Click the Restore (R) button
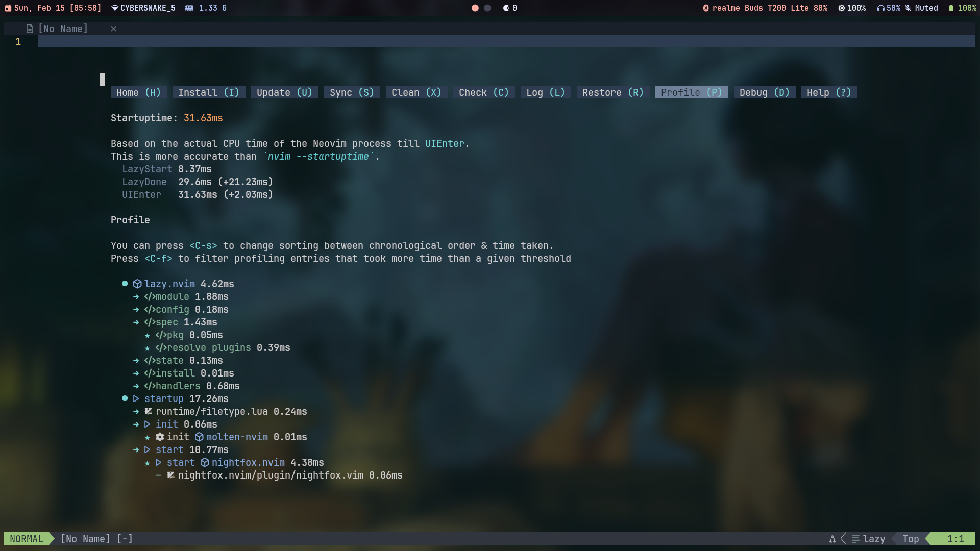Screen dimensions: 980x551 (611, 92)
